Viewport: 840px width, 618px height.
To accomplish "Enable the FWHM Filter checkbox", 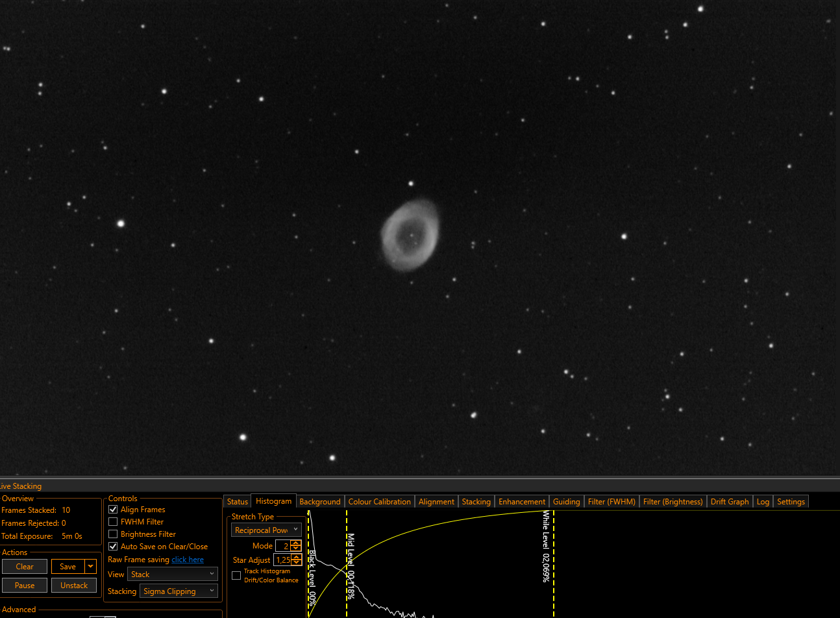I will 113,522.
